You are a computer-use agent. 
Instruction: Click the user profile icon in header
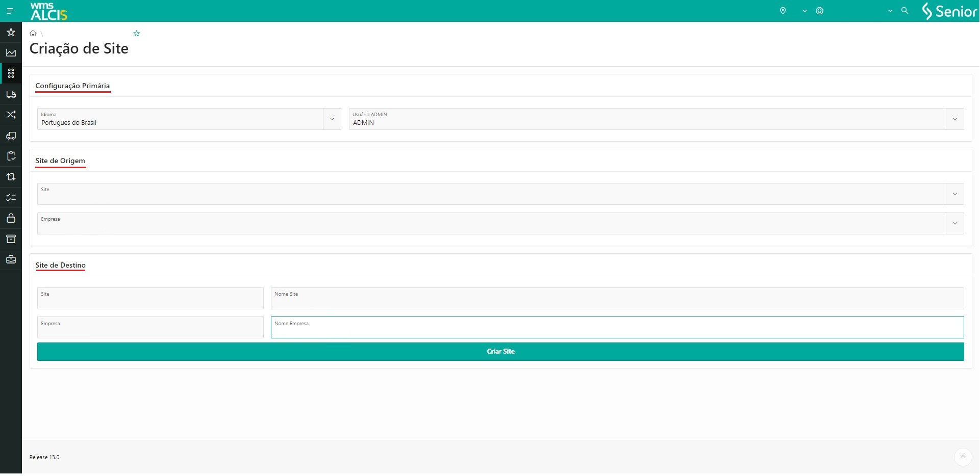pos(820,11)
